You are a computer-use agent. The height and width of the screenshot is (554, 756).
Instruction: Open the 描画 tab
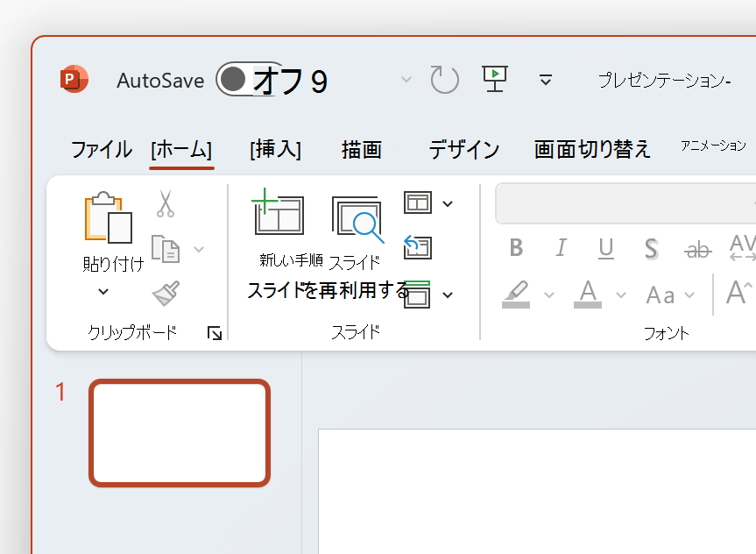[x=362, y=150]
